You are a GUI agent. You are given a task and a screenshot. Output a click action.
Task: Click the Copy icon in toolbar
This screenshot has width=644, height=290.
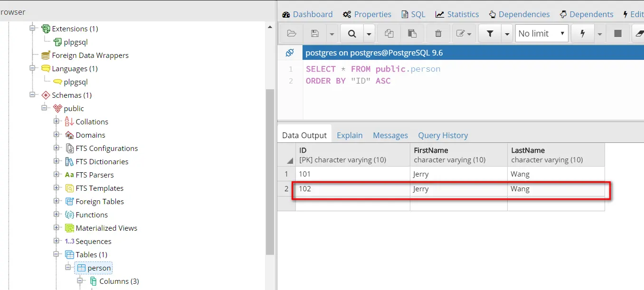coord(389,34)
